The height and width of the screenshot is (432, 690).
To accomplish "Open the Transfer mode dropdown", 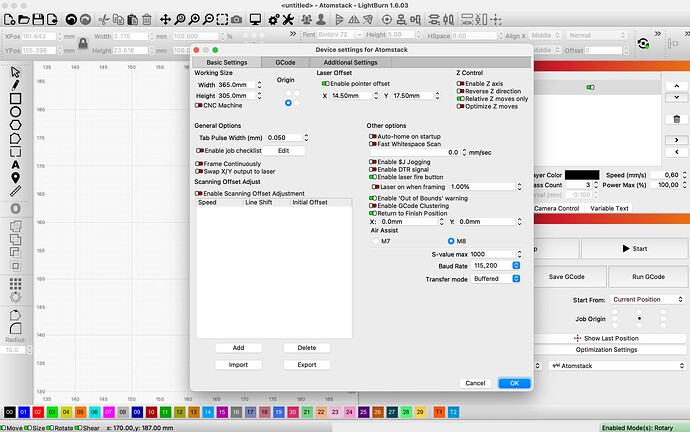I will click(496, 279).
